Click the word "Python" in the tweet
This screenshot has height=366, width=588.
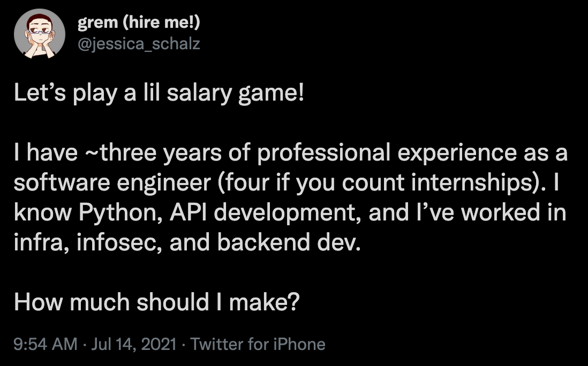(x=111, y=213)
